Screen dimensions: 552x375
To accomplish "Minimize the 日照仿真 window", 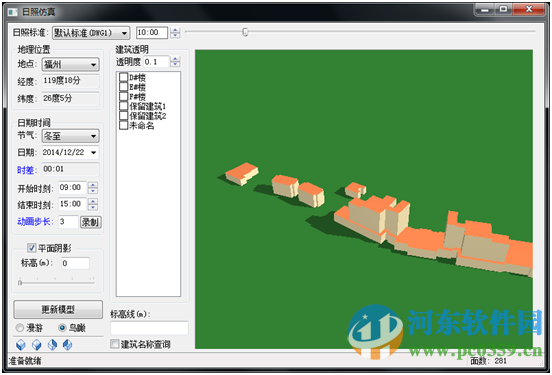I will pyautogui.click(x=485, y=10).
